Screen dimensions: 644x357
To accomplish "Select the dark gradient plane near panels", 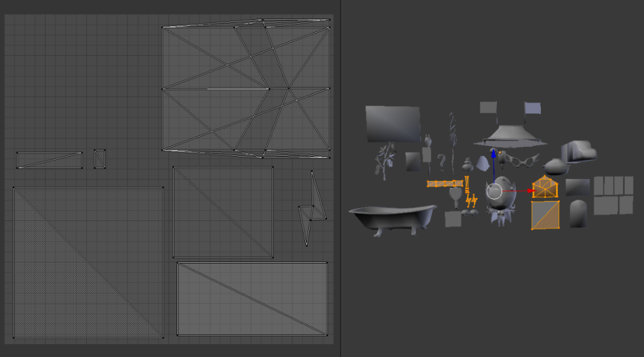I will (x=578, y=187).
